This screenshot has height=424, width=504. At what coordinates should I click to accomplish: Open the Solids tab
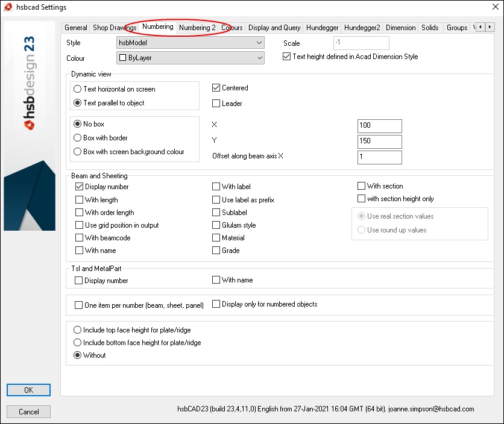[x=430, y=28]
